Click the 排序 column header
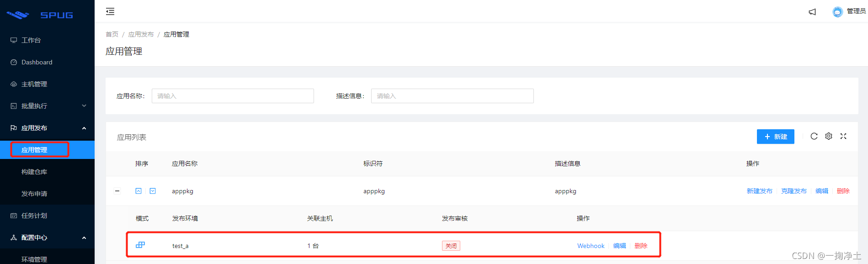 click(x=142, y=164)
